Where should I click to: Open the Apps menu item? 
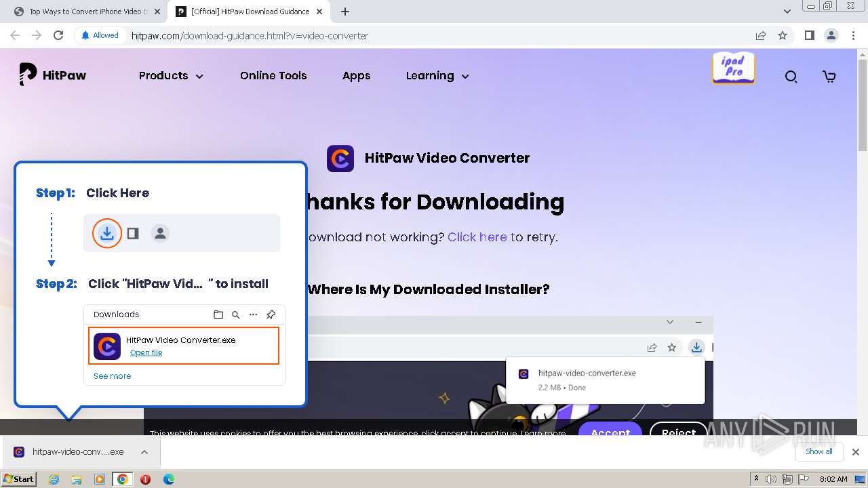356,76
